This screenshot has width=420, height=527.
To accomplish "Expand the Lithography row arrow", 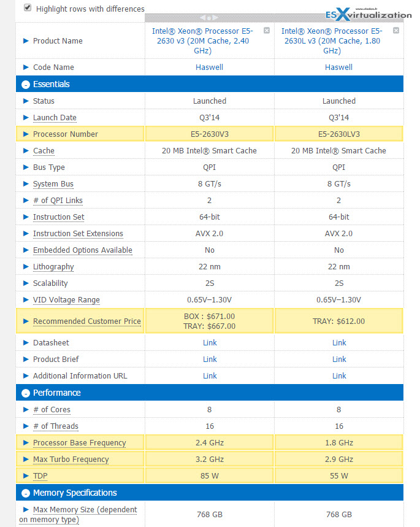I will [26, 266].
